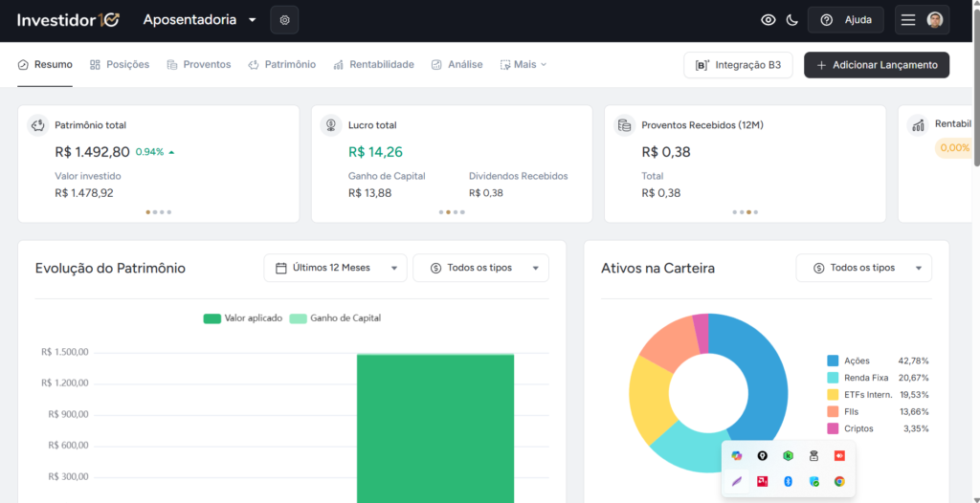Click the 0,00% rentabilidade badge

pyautogui.click(x=953, y=148)
